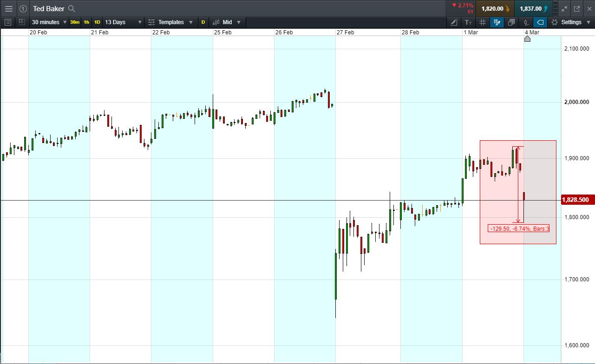Viewport: 595px width, 364px height.
Task: Click the 26 Feb date label
Action: coord(284,32)
